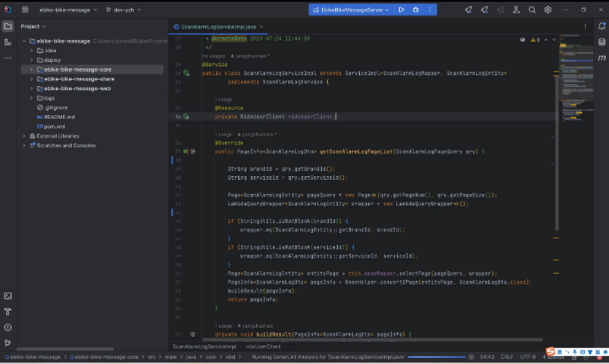This screenshot has height=364, width=609.
Task: Expand the External Libraries node
Action: pos(26,136)
